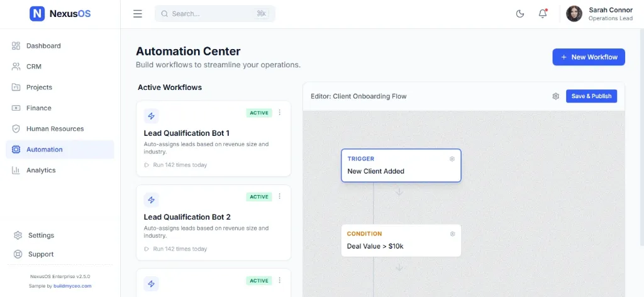Open the Trigger node settings gear
Viewport: 644px width, 297px height.
(452, 159)
